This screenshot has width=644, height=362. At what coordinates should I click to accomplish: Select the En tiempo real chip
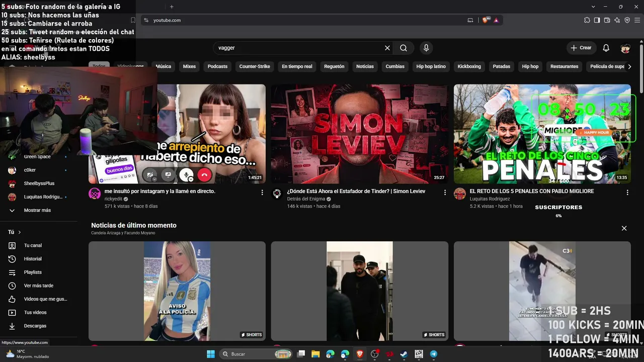(297, 66)
